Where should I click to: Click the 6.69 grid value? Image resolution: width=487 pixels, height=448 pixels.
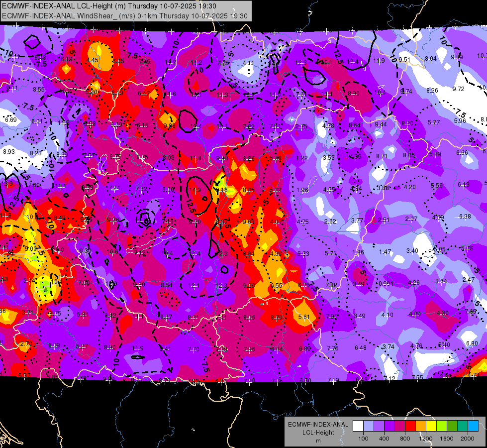tap(11, 120)
